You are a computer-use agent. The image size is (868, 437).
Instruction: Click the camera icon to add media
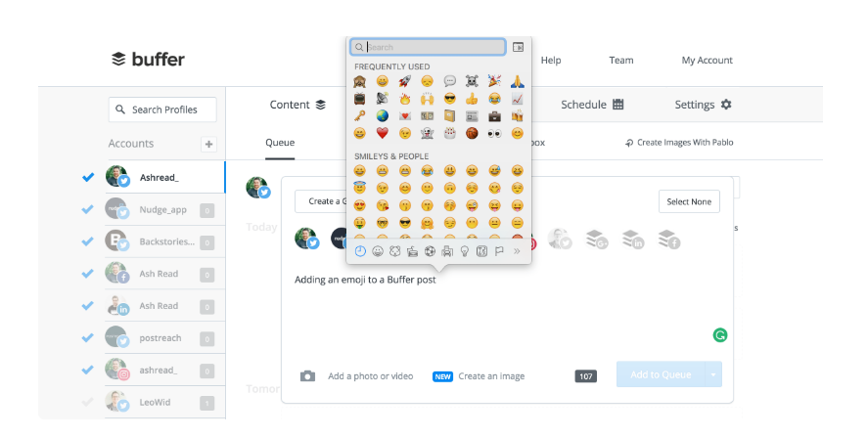[308, 376]
